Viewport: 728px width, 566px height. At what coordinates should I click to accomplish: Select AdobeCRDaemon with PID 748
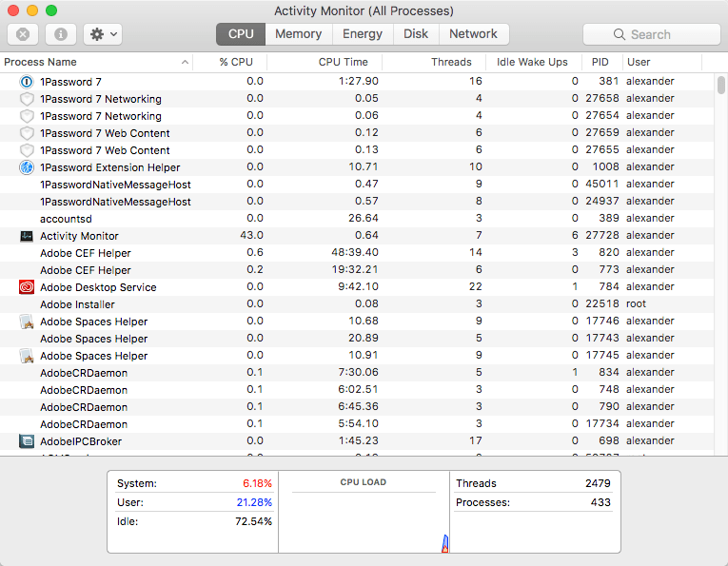[x=357, y=390]
